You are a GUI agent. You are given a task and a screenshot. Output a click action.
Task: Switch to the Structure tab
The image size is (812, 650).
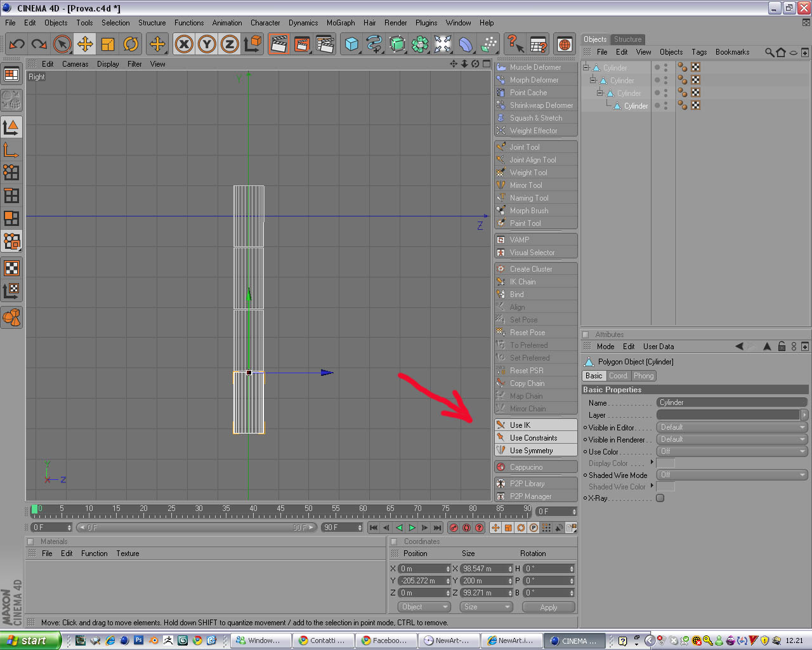pos(628,39)
